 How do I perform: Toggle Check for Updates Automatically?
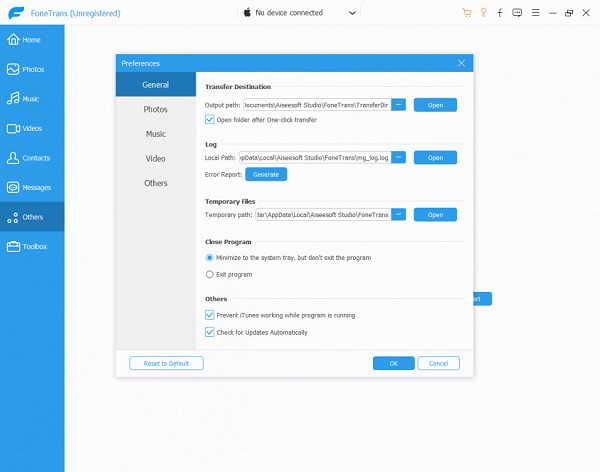tap(209, 332)
